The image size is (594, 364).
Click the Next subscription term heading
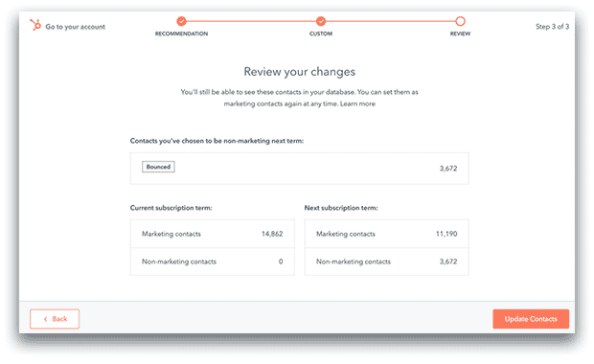341,208
